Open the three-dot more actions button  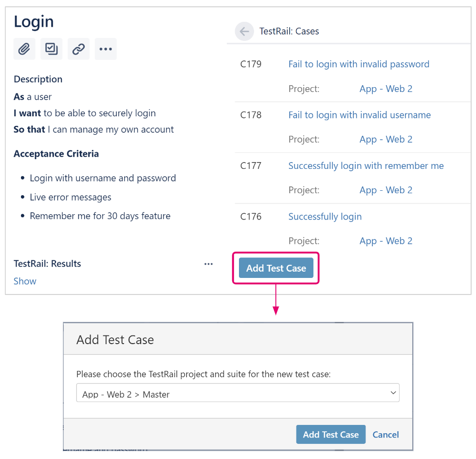point(106,49)
